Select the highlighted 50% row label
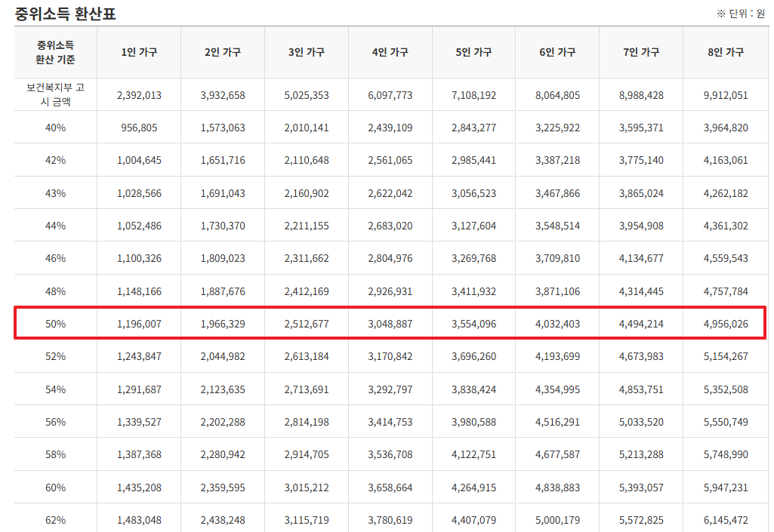Image resolution: width=774 pixels, height=532 pixels. click(x=53, y=323)
